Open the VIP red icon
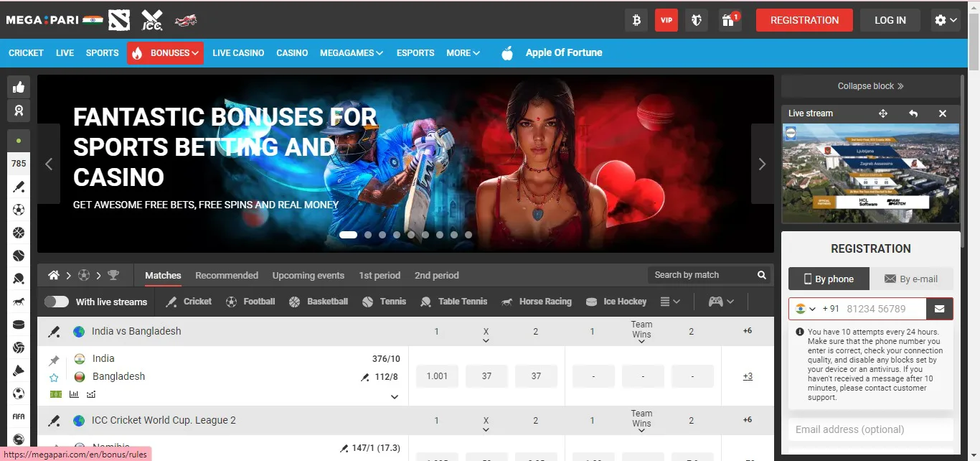This screenshot has height=461, width=980. [x=666, y=20]
